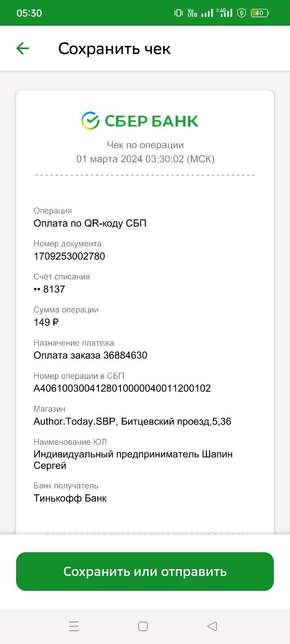The width and height of the screenshot is (290, 644).
Task: Tap the Сохранить чек page title
Action: pos(114,49)
